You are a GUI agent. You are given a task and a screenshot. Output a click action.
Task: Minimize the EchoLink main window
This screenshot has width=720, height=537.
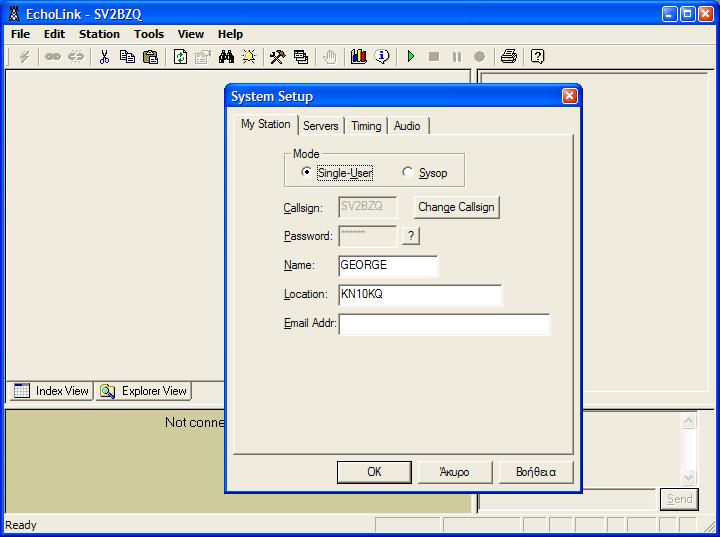click(669, 14)
